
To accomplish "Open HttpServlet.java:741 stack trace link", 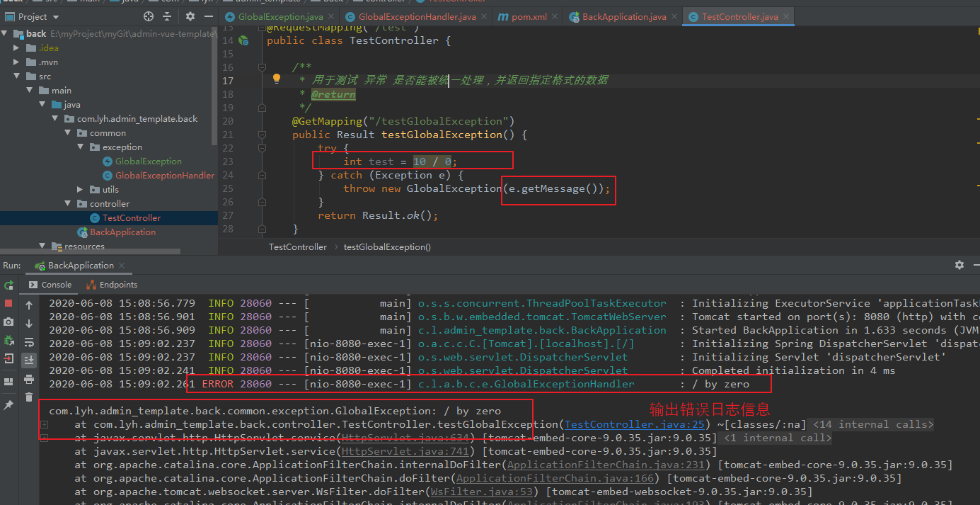I will [x=405, y=451].
